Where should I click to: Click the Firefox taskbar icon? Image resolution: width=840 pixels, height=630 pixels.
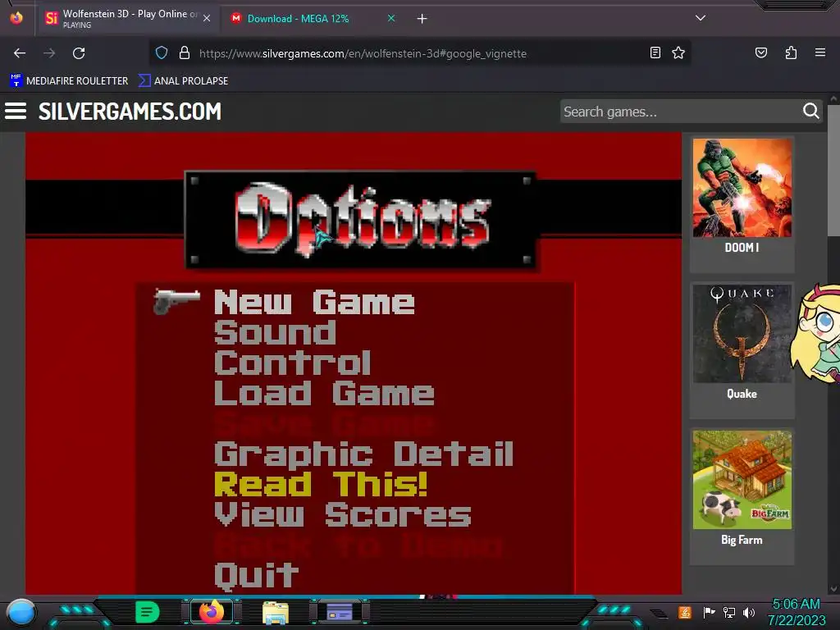(x=212, y=612)
